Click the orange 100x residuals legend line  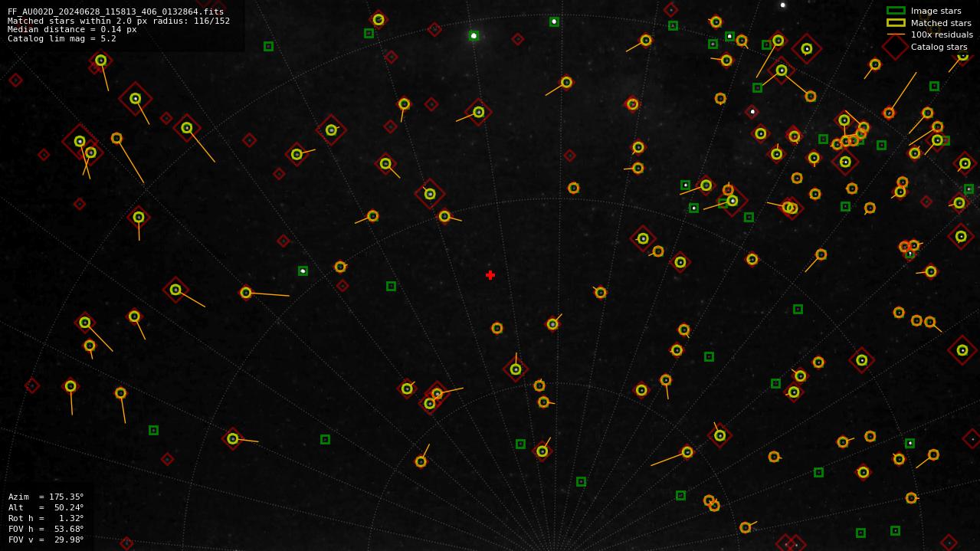pos(896,34)
